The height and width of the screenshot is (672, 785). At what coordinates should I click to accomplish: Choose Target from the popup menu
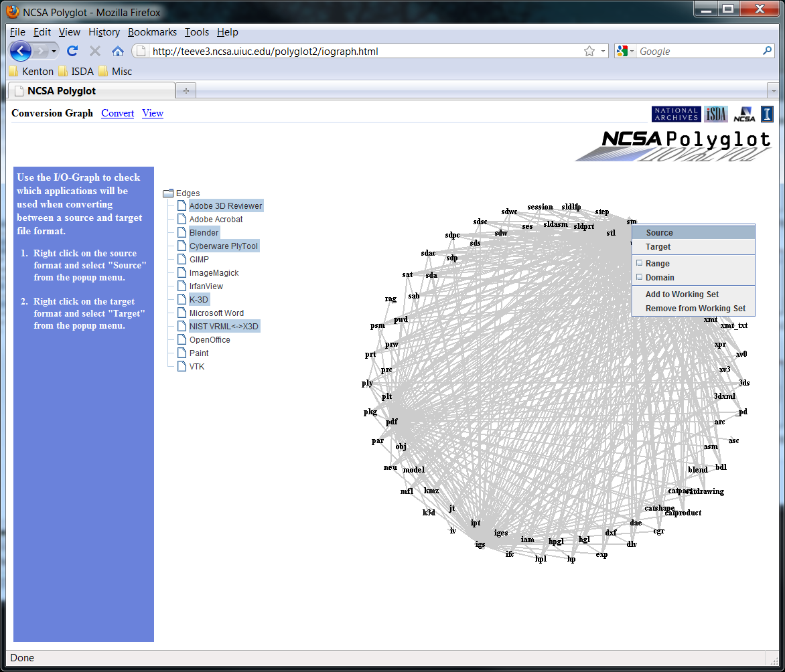tap(693, 247)
